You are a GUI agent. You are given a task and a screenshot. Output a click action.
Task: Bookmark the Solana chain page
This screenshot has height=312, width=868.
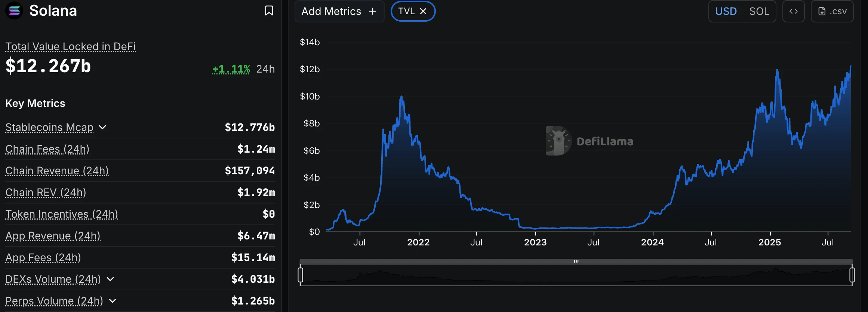(269, 10)
